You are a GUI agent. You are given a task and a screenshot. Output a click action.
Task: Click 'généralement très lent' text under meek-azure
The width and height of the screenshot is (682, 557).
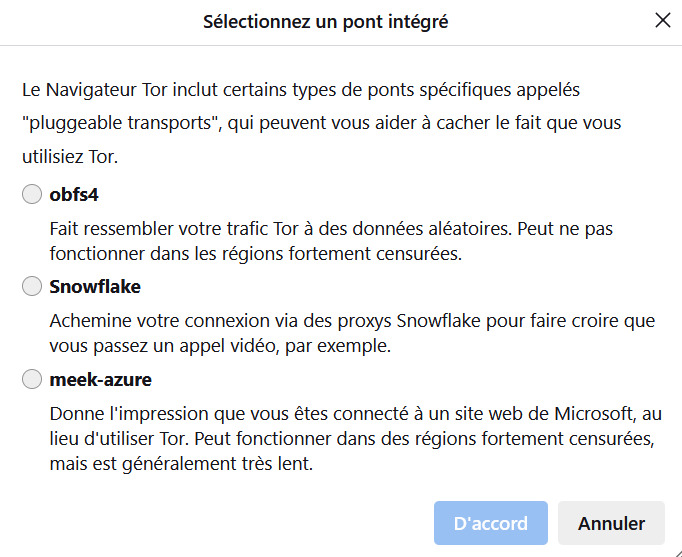[x=217, y=464]
